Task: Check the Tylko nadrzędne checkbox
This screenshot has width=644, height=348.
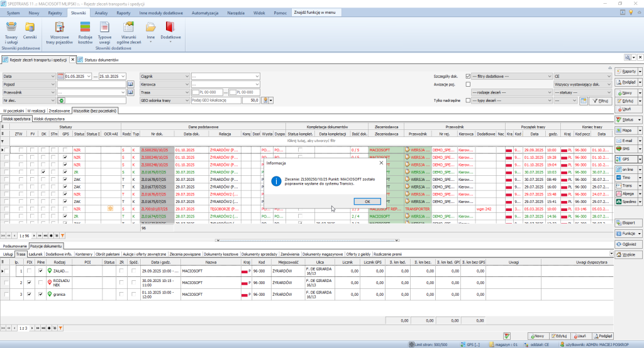Action: [467, 100]
